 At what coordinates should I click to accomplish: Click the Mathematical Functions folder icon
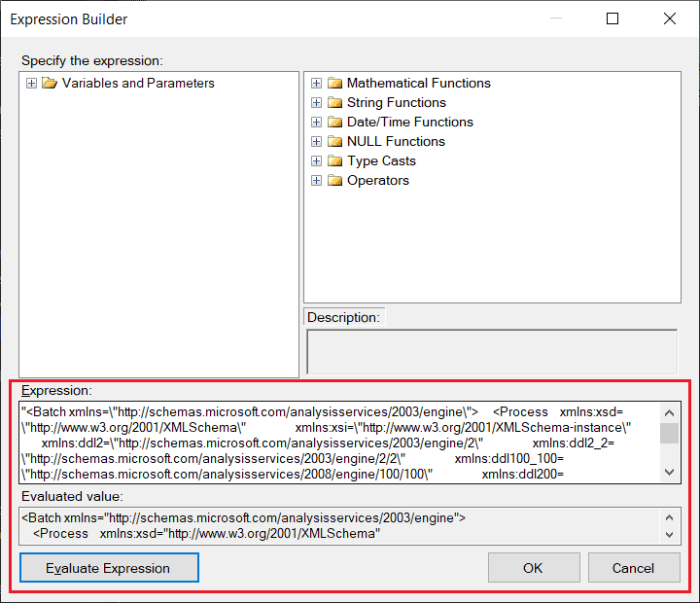(334, 83)
